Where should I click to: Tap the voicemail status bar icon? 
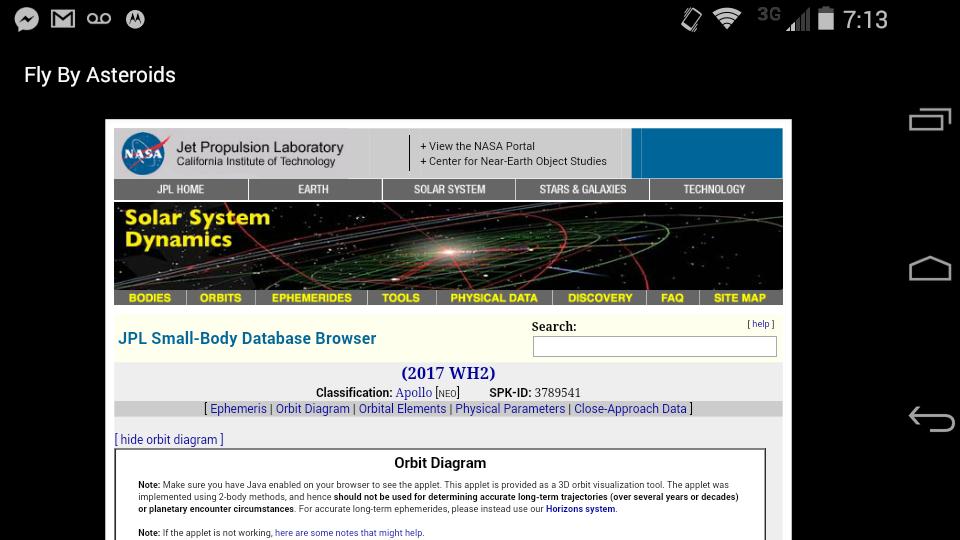point(99,19)
